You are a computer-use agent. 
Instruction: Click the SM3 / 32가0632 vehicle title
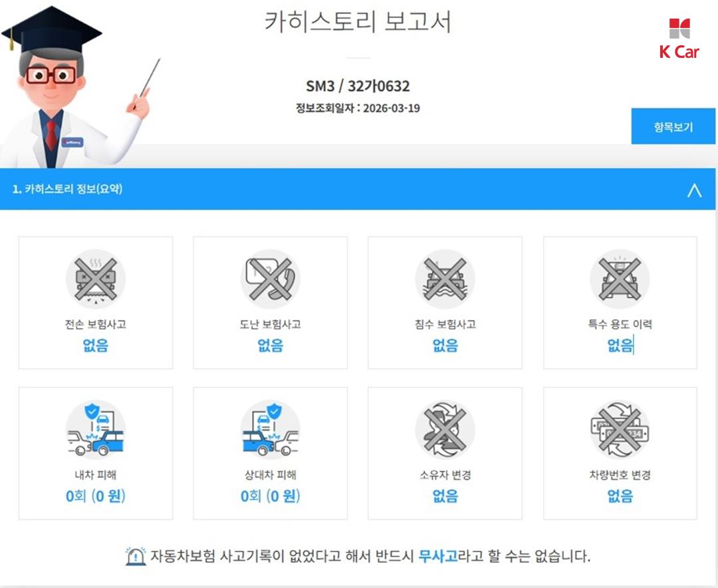click(x=358, y=86)
